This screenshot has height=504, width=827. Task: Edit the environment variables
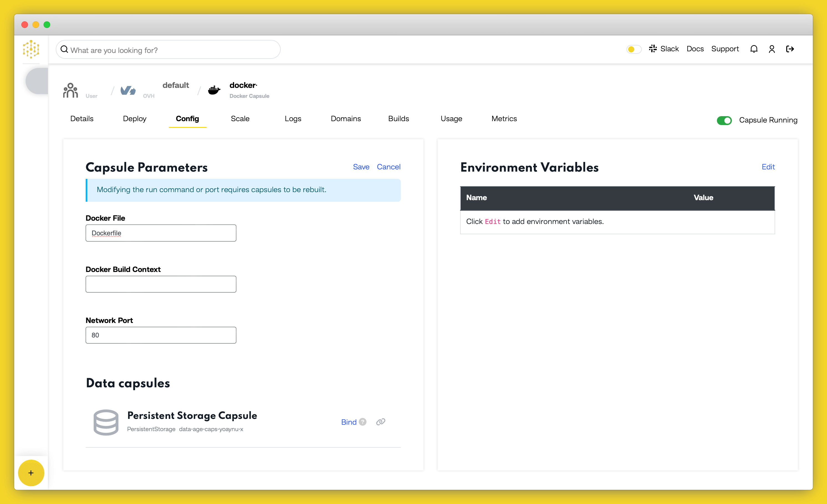[x=768, y=167]
